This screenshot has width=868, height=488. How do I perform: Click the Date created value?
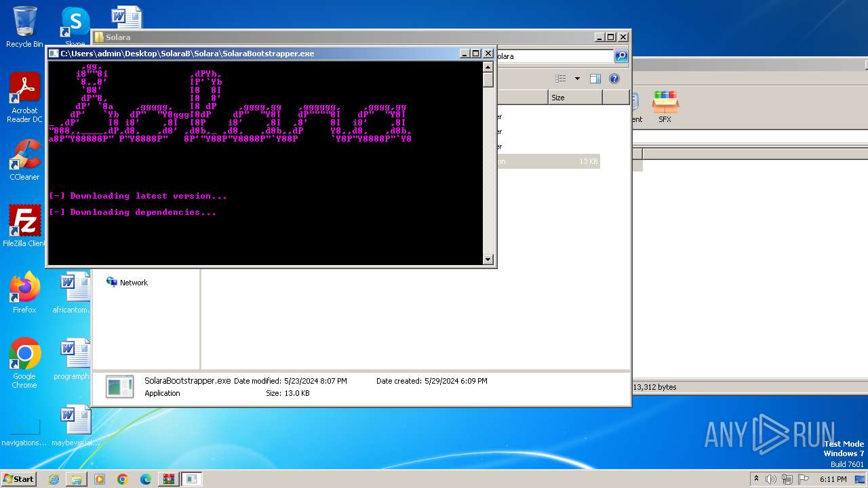[456, 381]
